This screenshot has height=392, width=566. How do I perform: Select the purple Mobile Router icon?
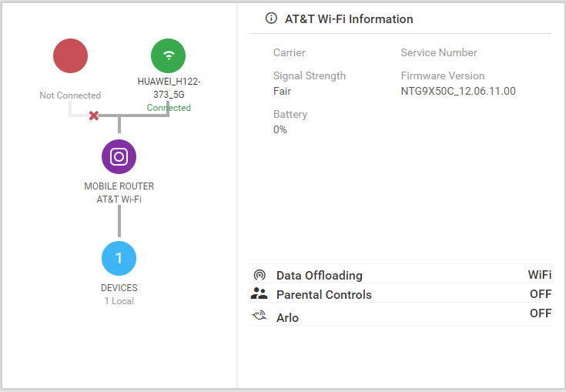[x=119, y=157]
